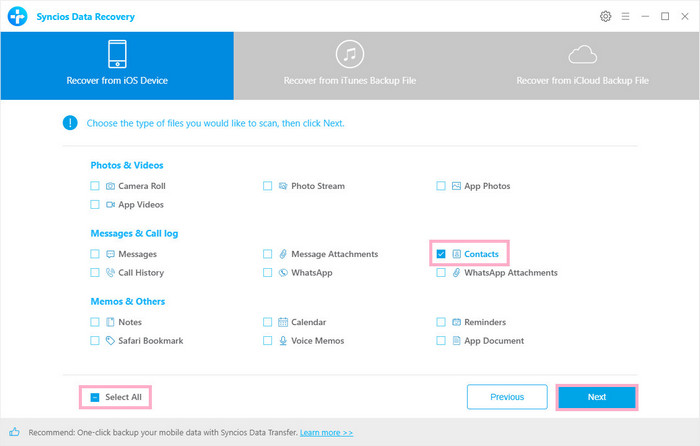Click the Message Attachments paperclip icon

tap(283, 254)
